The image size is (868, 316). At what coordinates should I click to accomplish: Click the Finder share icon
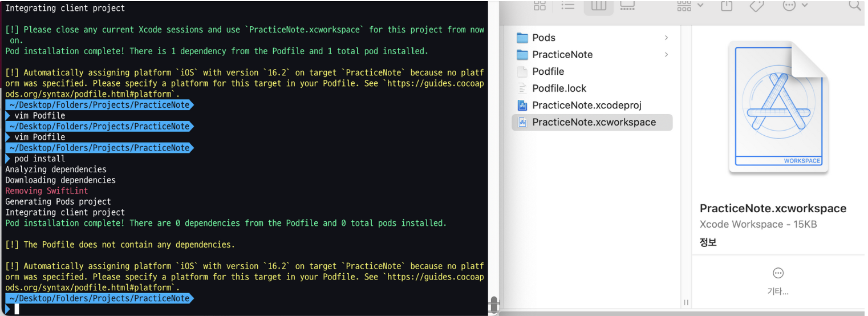click(727, 5)
